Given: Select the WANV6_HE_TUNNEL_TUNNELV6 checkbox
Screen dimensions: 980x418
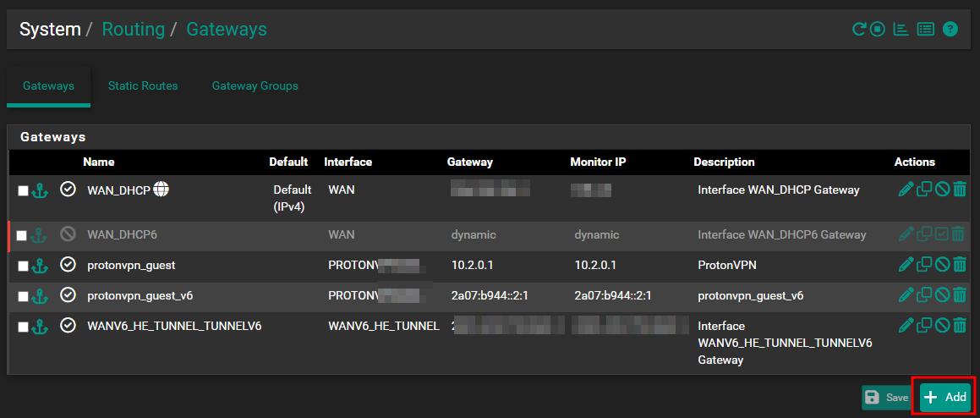Looking at the screenshot, I should [23, 327].
